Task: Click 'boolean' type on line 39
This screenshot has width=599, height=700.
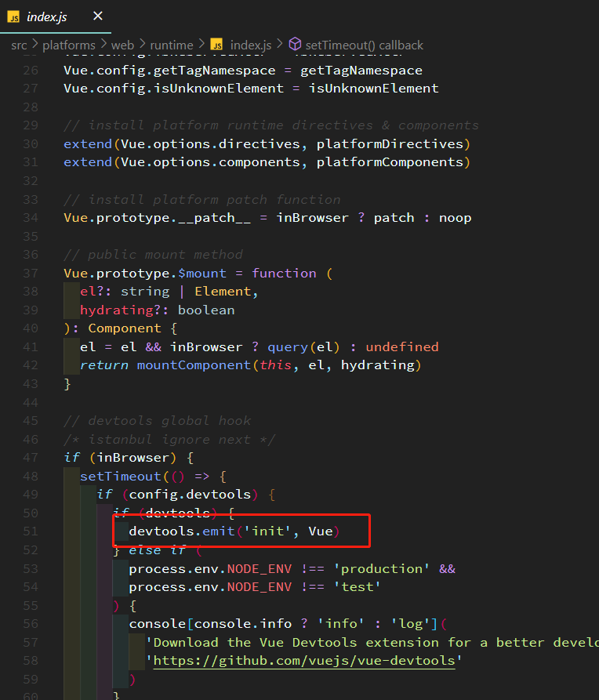Action: pyautogui.click(x=206, y=310)
